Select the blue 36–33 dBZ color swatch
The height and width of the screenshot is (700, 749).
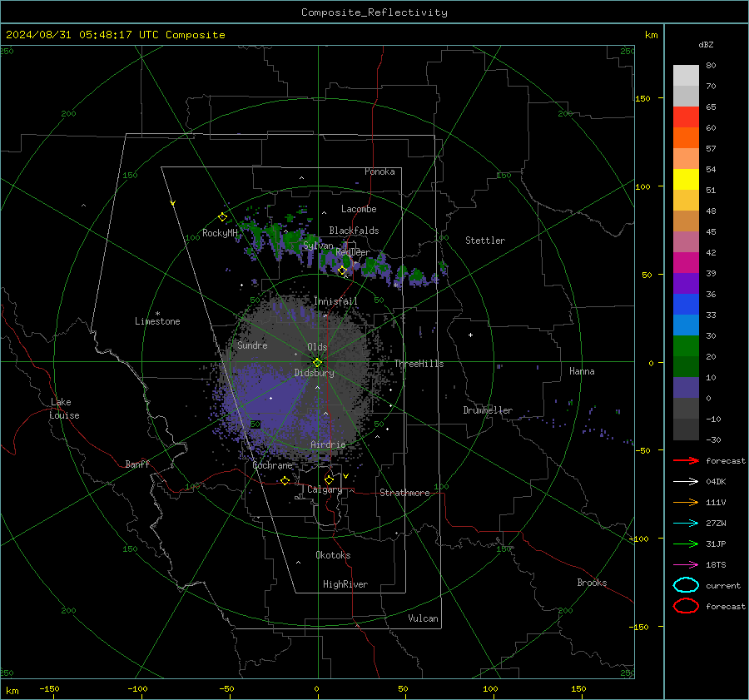click(x=686, y=305)
